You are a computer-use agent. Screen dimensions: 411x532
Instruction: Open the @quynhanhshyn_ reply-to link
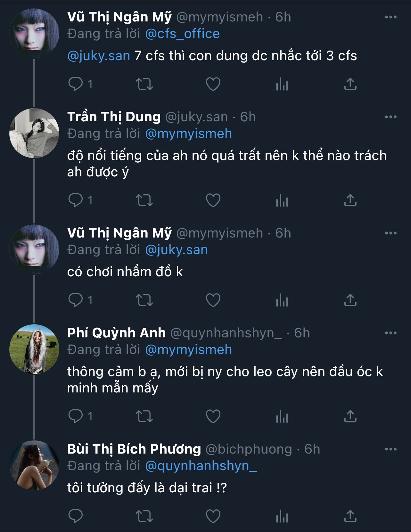201,466
